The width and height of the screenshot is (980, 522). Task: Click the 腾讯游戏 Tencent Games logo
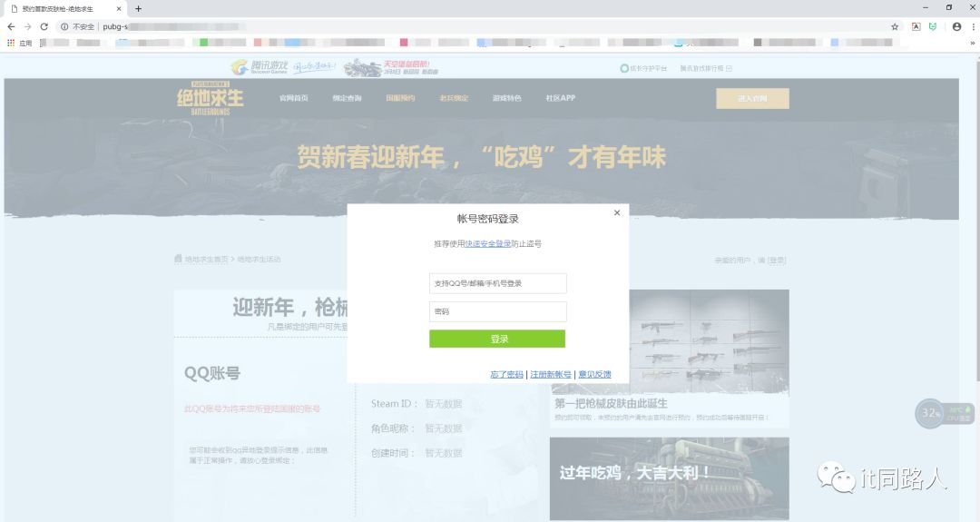(x=260, y=67)
